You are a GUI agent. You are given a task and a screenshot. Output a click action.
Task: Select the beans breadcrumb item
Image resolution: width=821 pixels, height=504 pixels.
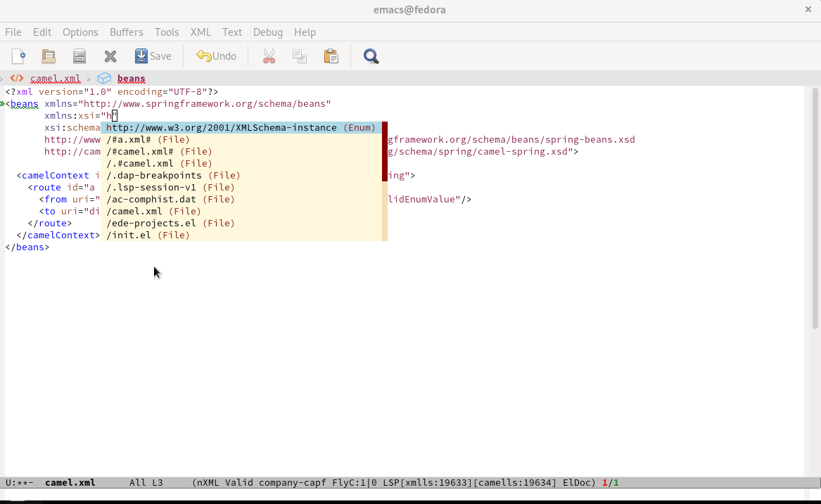[131, 79]
